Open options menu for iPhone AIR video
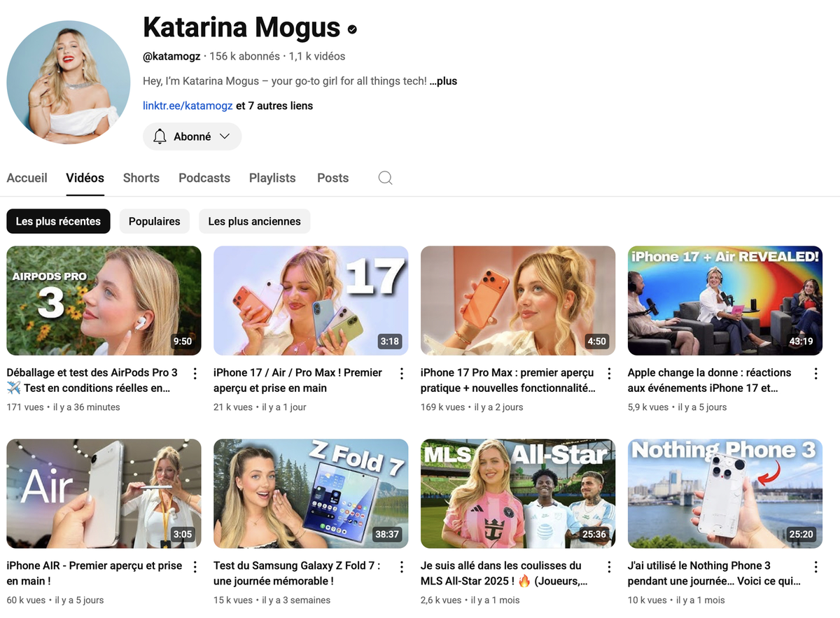The height and width of the screenshot is (618, 840). [x=195, y=567]
